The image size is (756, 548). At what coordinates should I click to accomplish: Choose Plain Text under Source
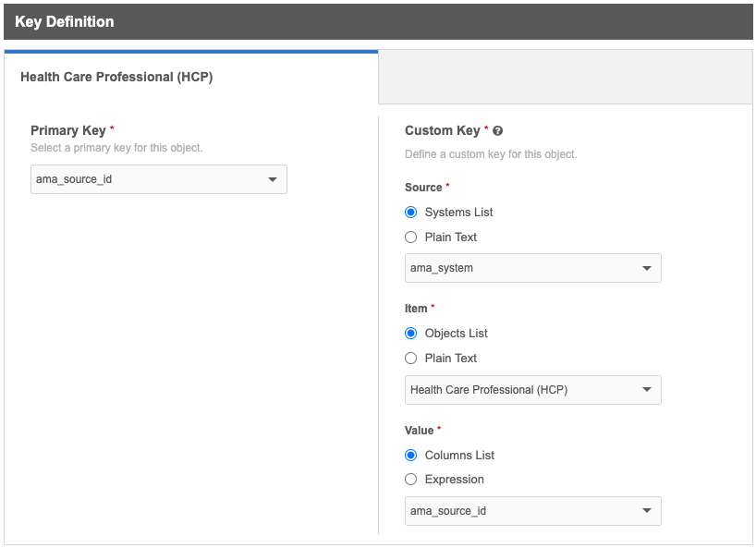coord(411,237)
